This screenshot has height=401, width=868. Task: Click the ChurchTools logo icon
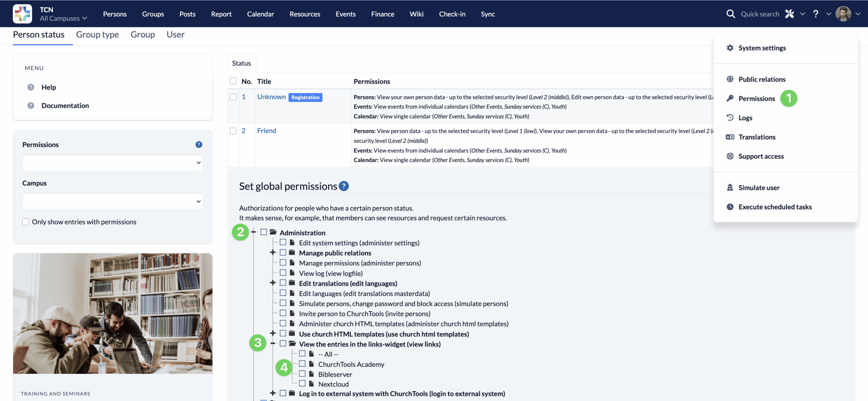(x=22, y=14)
